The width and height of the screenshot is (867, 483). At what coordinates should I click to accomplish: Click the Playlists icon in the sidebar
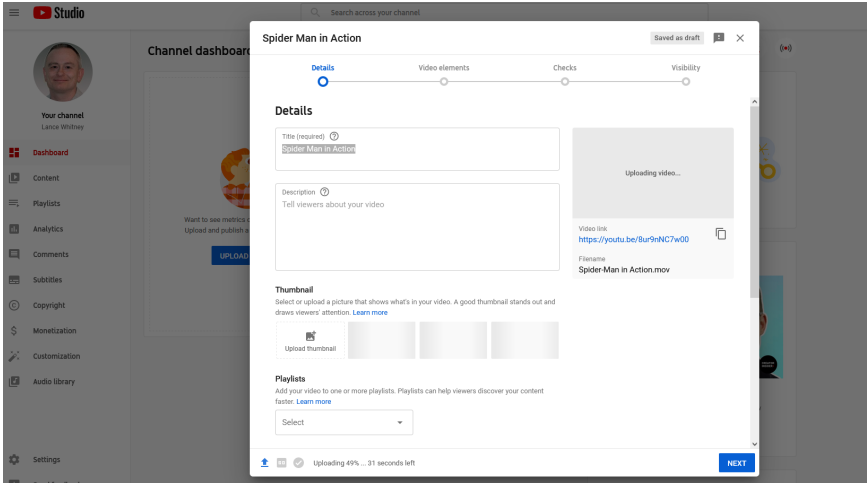(14, 203)
